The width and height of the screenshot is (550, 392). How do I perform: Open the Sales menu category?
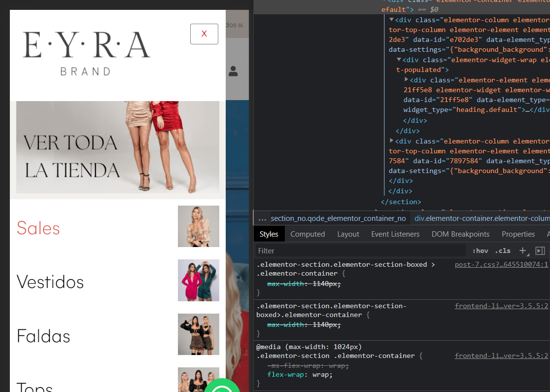(x=38, y=228)
